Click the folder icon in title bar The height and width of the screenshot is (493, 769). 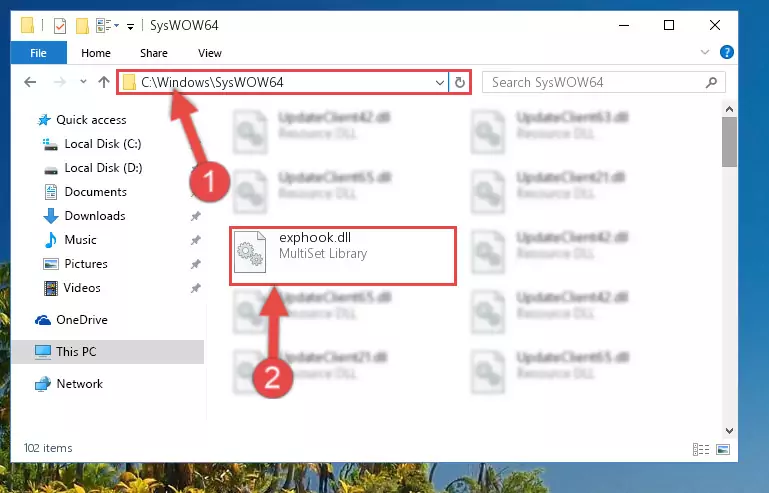pos(27,25)
